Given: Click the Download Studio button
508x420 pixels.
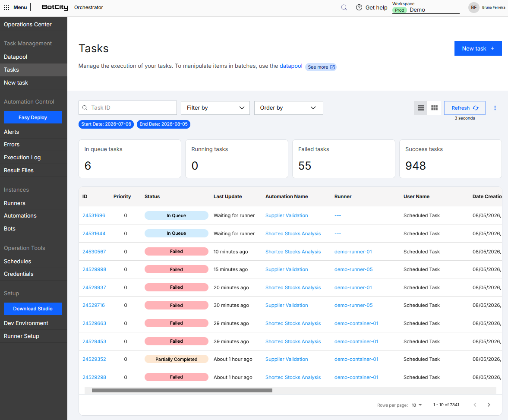Looking at the screenshot, I should click(x=33, y=309).
